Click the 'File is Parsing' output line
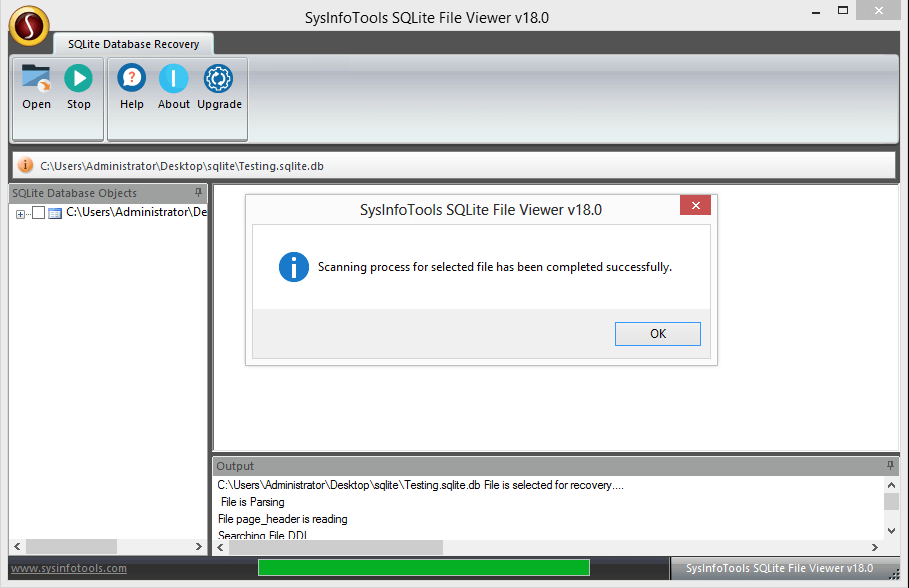909x588 pixels. [253, 502]
